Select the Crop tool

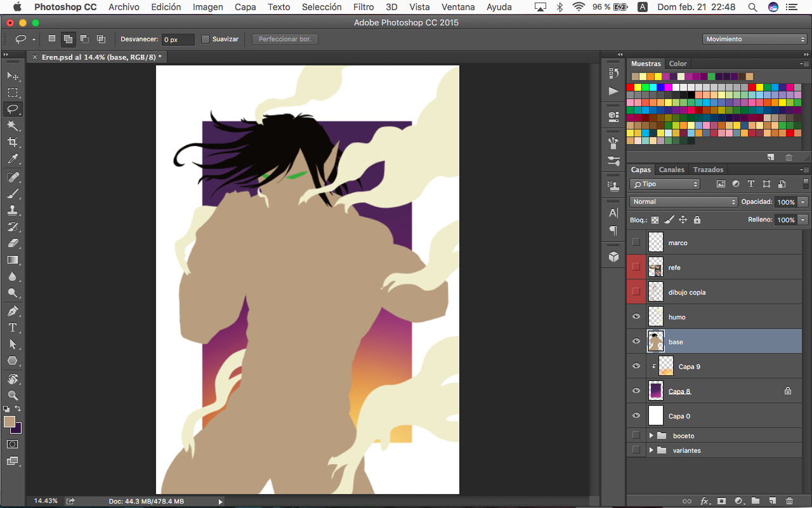pos(13,142)
